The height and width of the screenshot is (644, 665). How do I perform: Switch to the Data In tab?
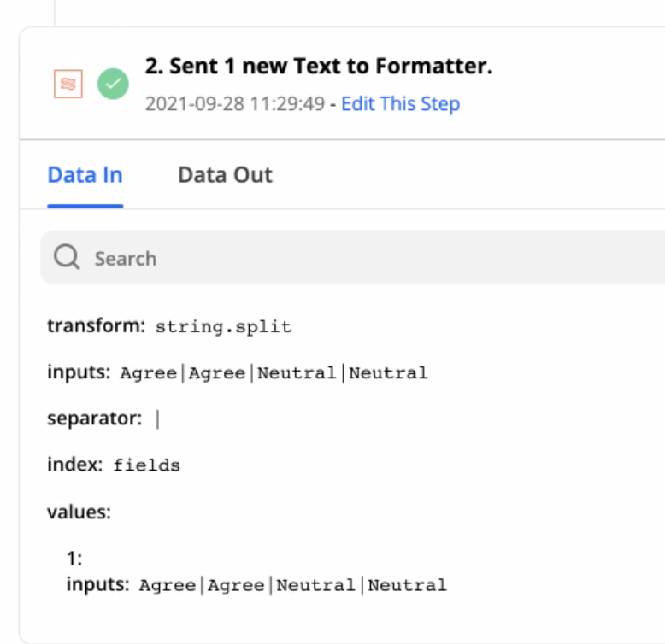click(x=85, y=175)
